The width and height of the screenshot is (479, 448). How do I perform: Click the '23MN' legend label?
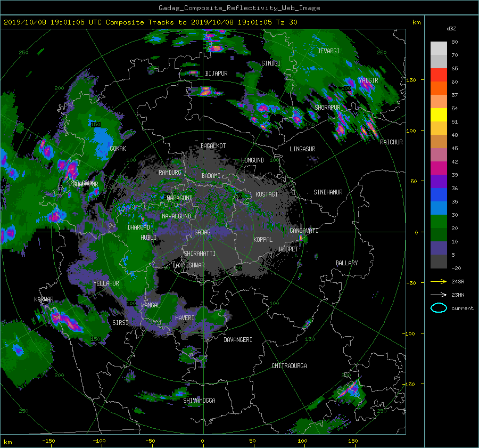point(458,295)
